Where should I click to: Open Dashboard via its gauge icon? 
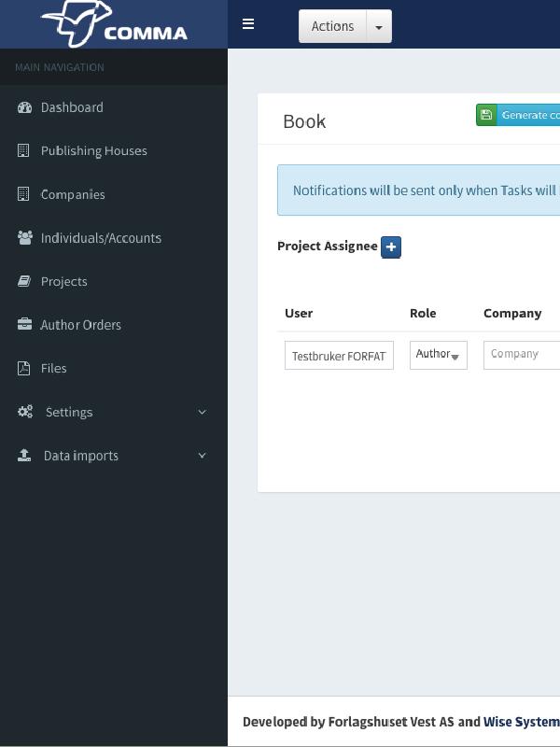click(x=24, y=107)
